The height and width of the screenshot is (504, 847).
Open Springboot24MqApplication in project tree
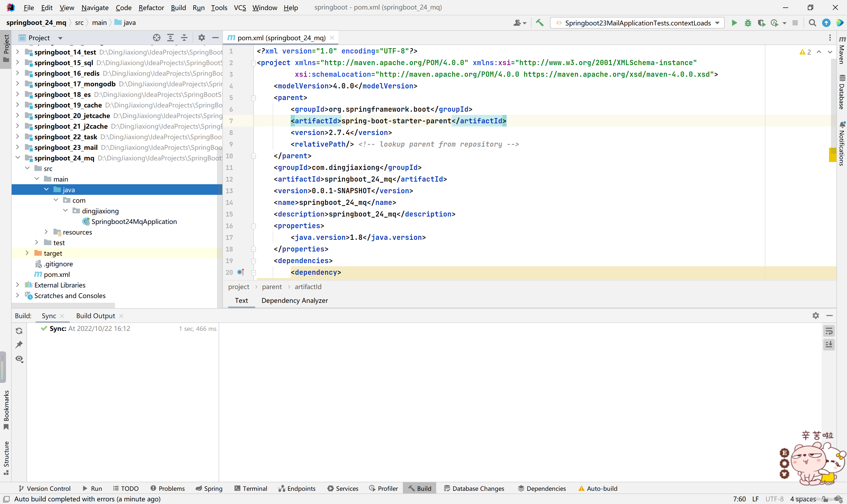pos(134,222)
